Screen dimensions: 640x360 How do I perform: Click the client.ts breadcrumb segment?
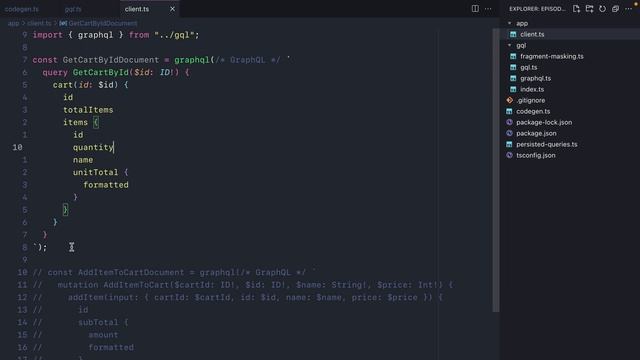pos(39,24)
